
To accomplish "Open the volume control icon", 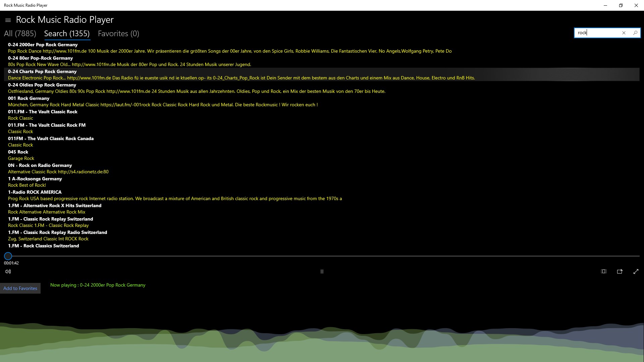I will coord(8,271).
